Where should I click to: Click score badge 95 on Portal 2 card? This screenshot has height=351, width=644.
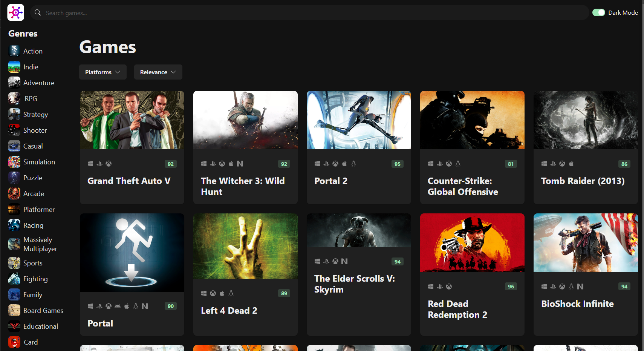point(397,164)
